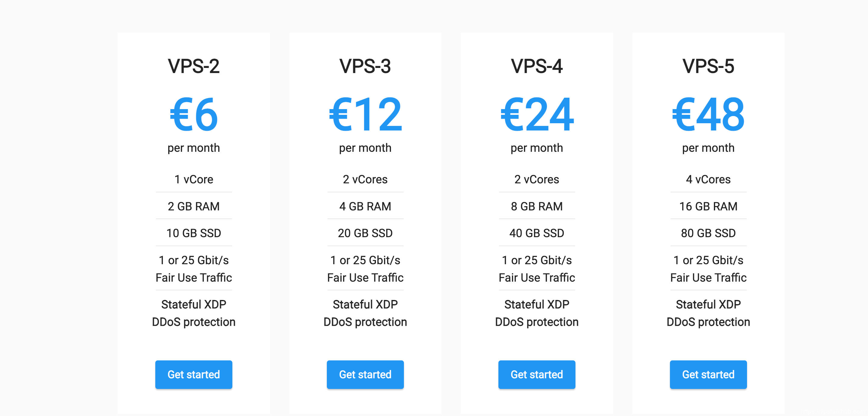868x416 pixels.
Task: Click Fair Use Traffic text under VPS-2
Action: [194, 278]
